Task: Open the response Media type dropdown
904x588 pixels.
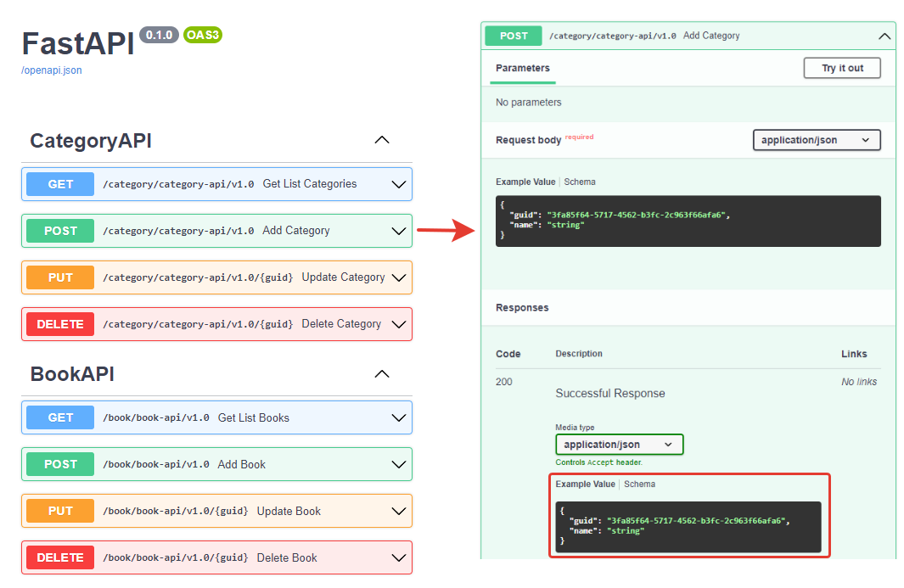Action: coord(619,445)
